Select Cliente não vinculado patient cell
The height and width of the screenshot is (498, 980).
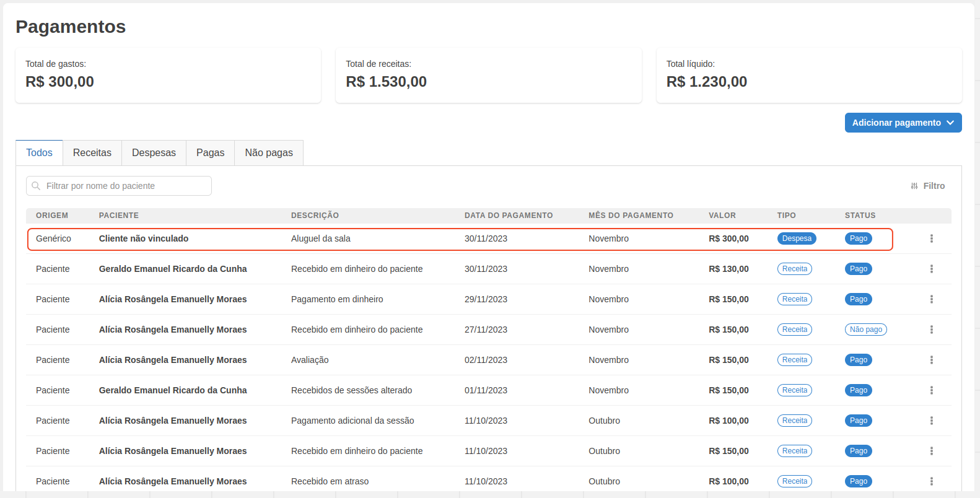pos(144,238)
